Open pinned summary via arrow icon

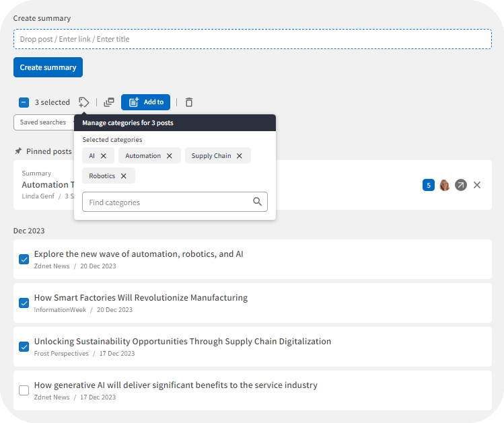pos(461,185)
